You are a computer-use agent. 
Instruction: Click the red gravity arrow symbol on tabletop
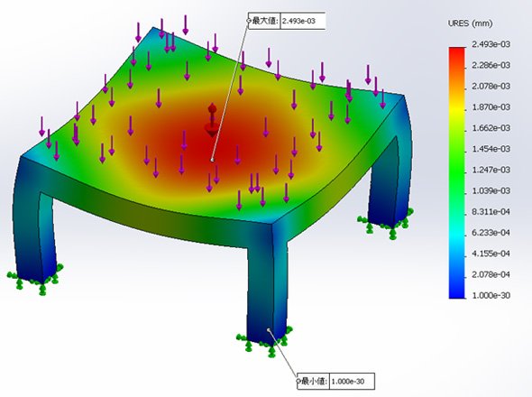(212, 120)
